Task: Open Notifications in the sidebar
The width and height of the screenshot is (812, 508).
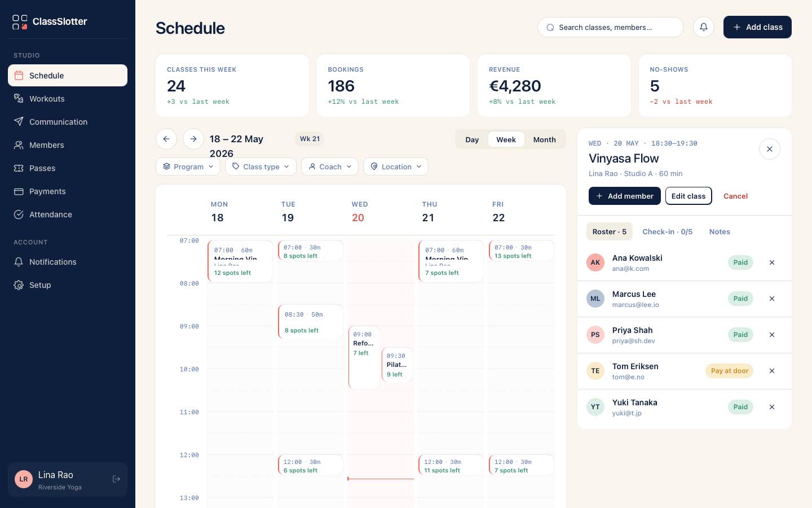Action: click(68, 262)
